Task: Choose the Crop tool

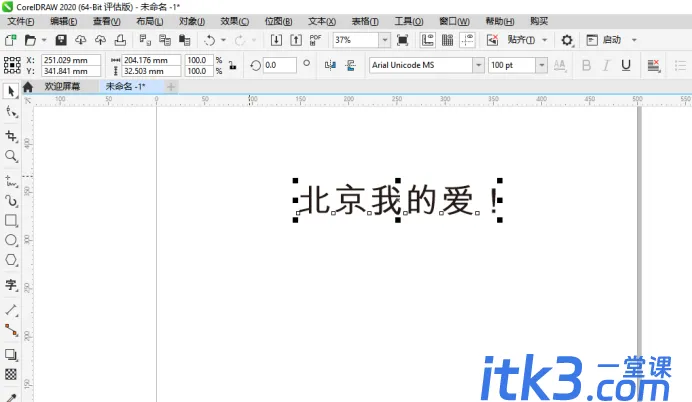Action: tap(11, 136)
